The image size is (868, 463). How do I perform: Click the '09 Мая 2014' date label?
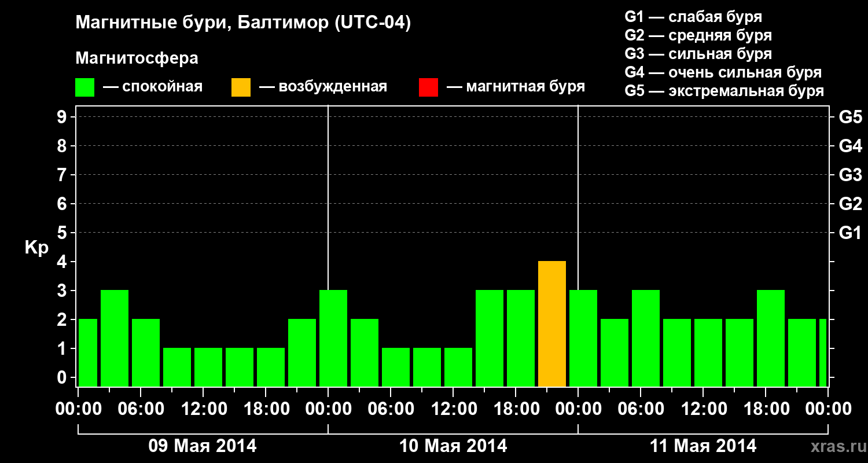click(x=203, y=446)
